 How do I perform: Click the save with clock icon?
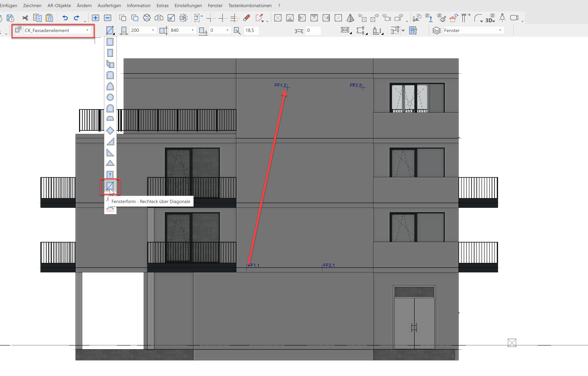click(x=11, y=18)
